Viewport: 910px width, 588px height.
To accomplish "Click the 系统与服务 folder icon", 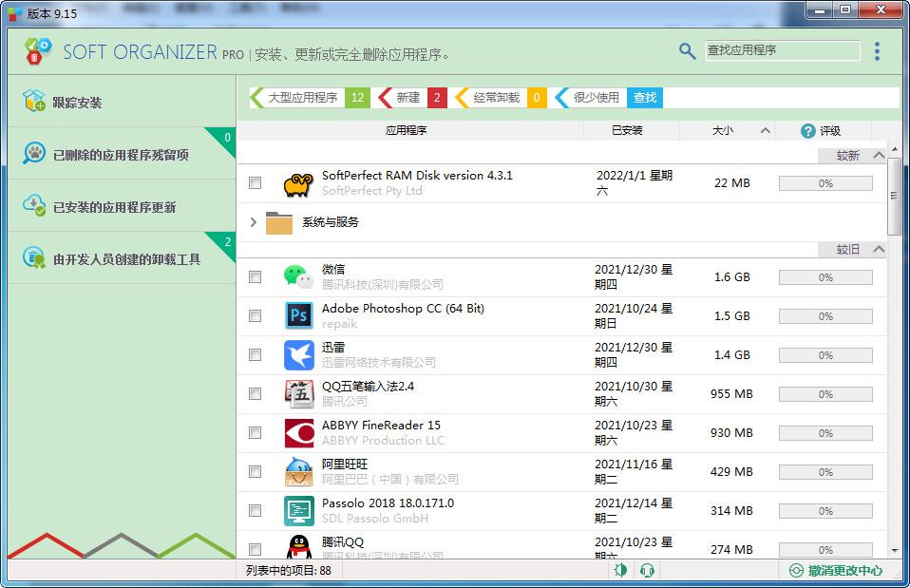I will (279, 222).
